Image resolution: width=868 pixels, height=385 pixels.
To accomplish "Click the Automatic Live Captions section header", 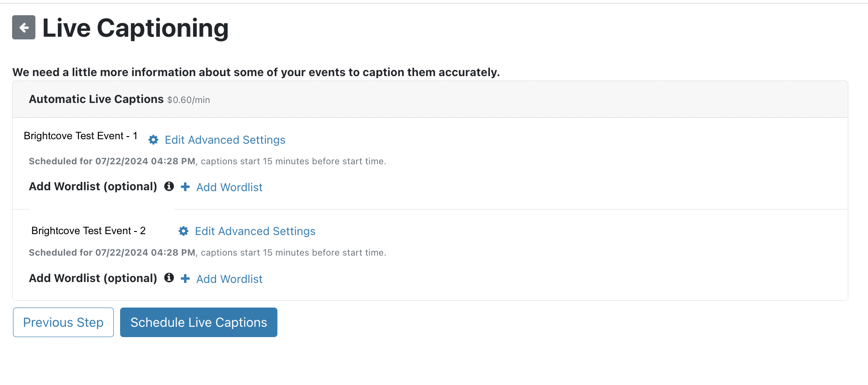I will click(x=96, y=99).
